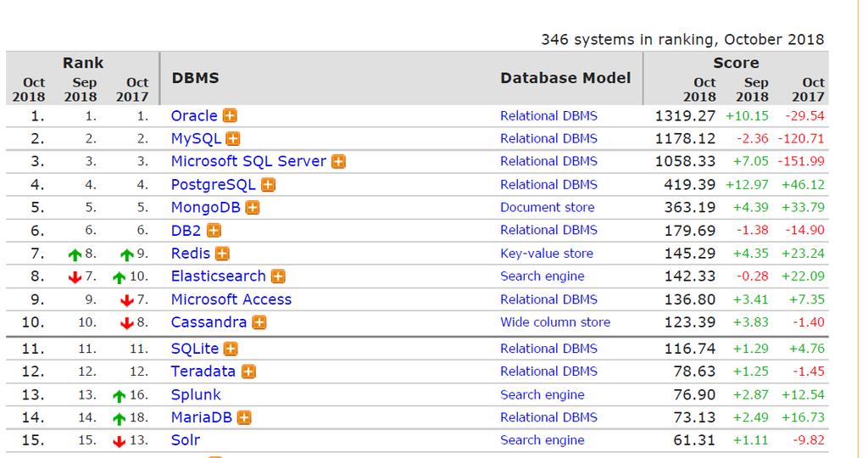868x458 pixels.
Task: Open the DB2 link
Action: click(186, 231)
